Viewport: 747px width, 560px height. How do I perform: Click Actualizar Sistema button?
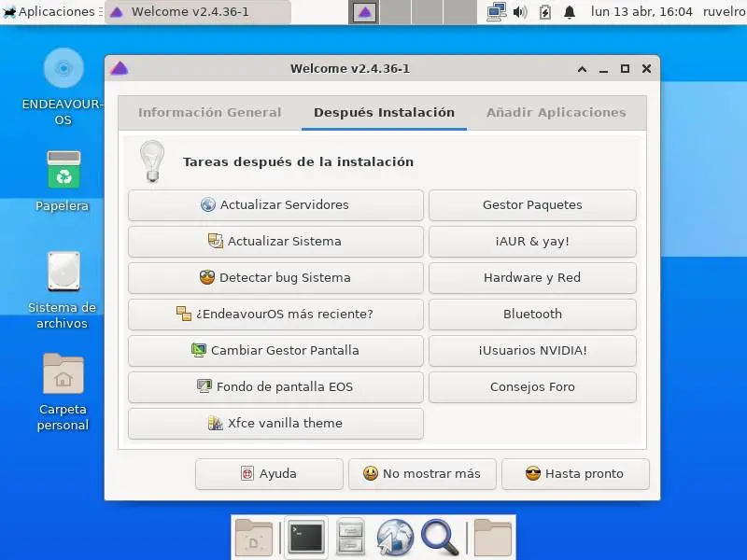pyautogui.click(x=275, y=242)
